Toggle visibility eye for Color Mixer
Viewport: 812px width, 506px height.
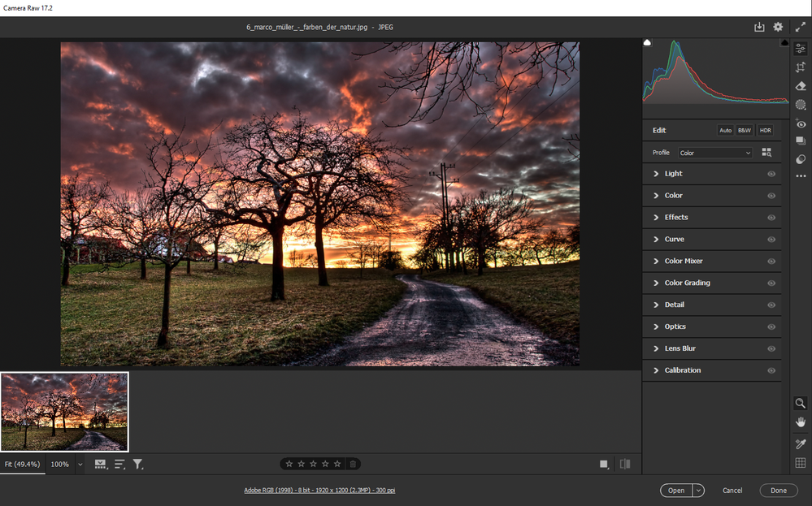click(771, 262)
